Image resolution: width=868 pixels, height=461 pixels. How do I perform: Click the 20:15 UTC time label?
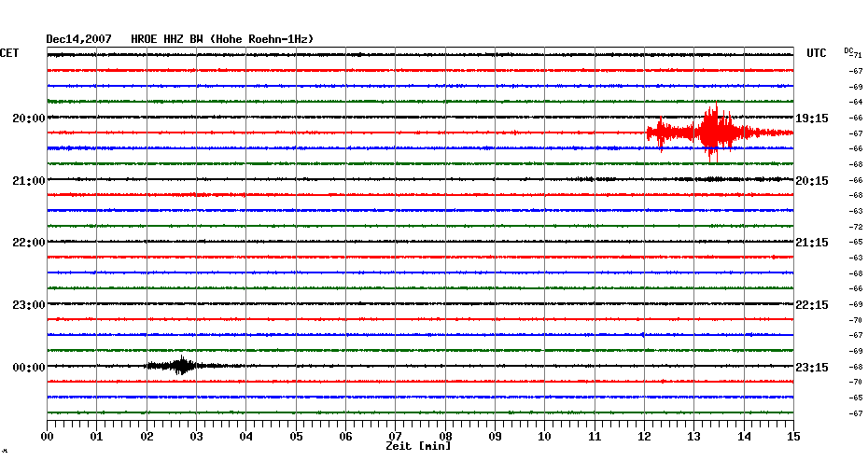[x=812, y=181]
